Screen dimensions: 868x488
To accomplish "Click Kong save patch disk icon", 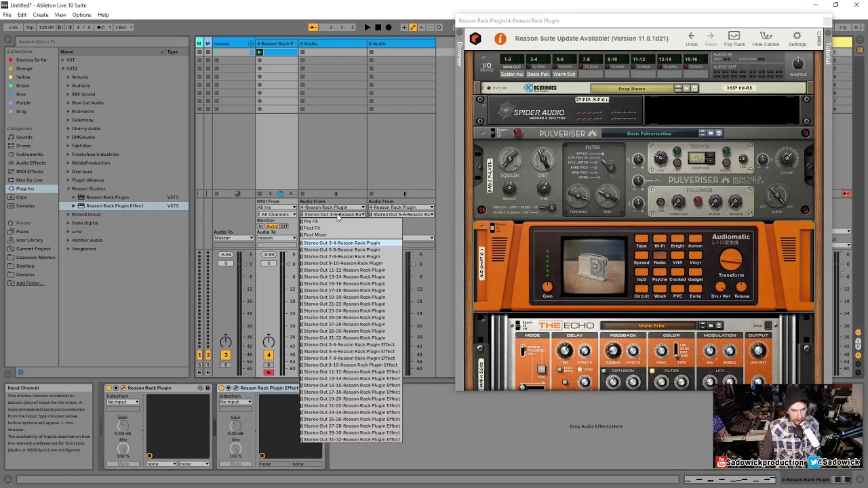I will click(x=694, y=88).
